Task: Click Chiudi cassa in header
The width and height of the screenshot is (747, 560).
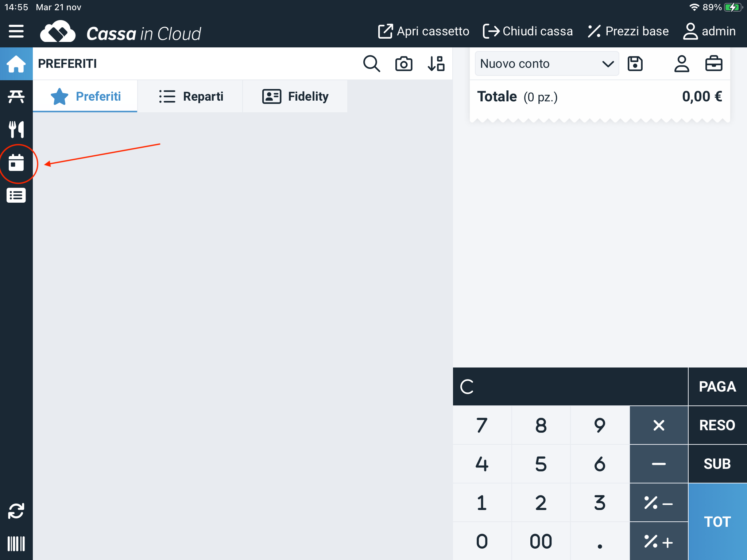Action: tap(527, 31)
